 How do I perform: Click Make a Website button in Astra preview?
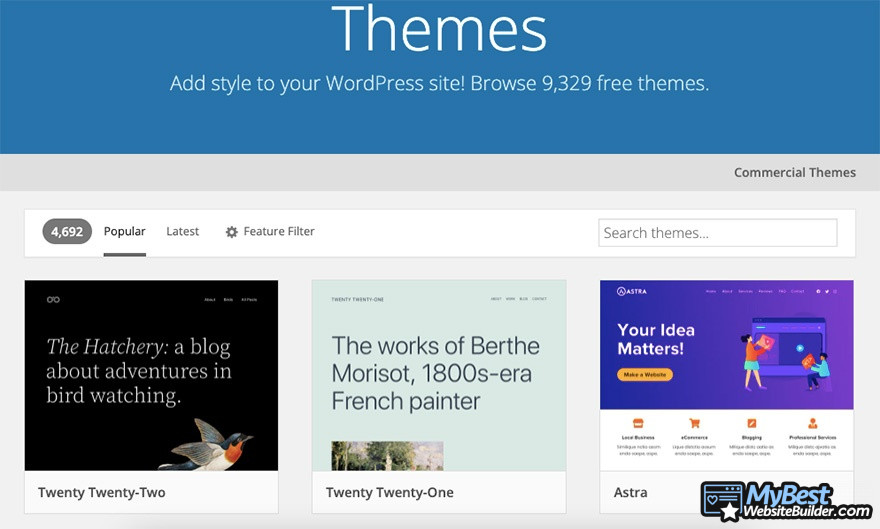tap(645, 374)
